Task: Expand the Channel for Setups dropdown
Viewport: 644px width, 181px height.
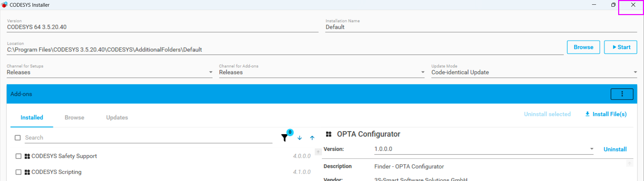Action: coord(110,72)
